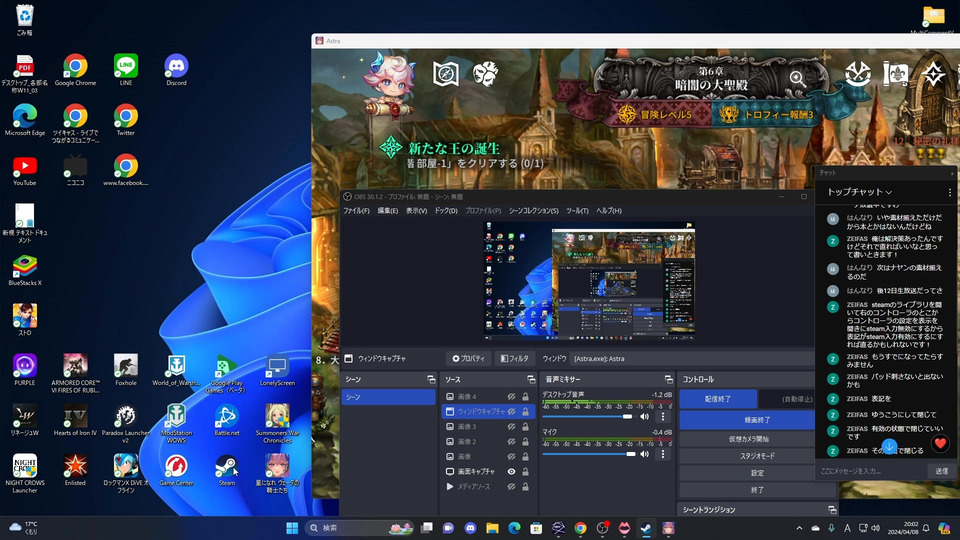Open the 表示(V) menu in OBS
Screen dimensions: 960x540
click(416, 211)
